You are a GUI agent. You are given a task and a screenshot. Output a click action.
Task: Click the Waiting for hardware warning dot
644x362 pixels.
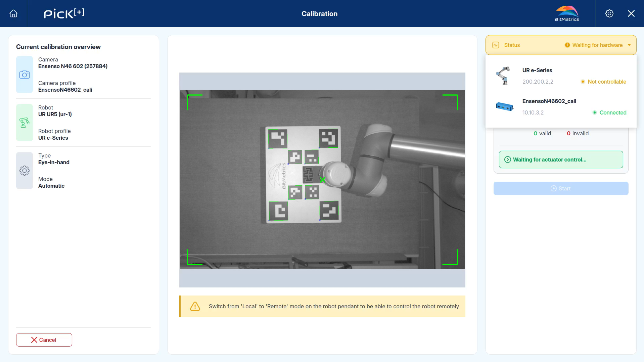tap(567, 45)
